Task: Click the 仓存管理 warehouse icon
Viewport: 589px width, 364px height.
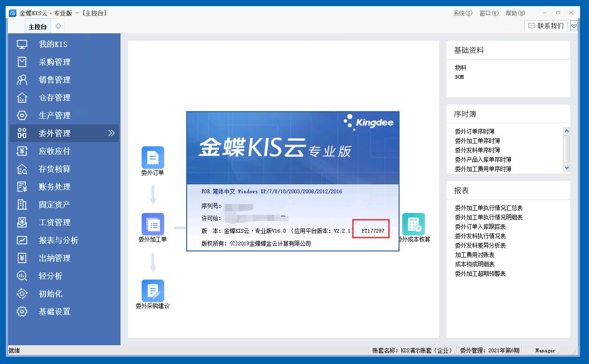Action: tap(22, 98)
